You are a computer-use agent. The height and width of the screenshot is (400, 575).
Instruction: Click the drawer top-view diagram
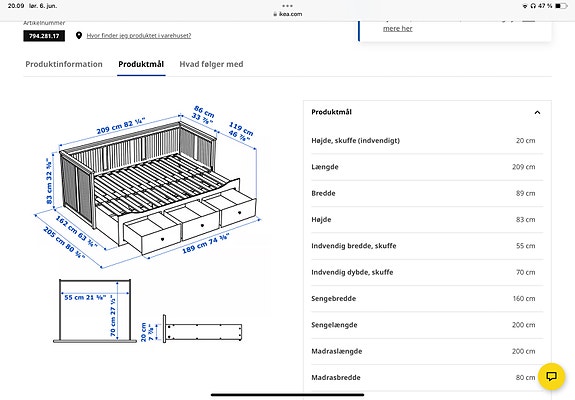tap(95, 311)
